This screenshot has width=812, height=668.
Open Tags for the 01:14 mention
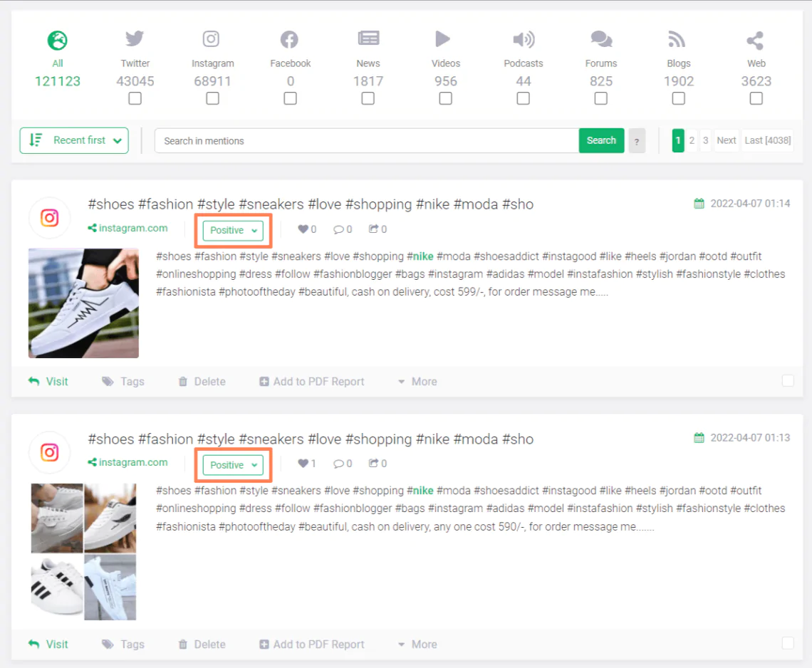click(123, 382)
